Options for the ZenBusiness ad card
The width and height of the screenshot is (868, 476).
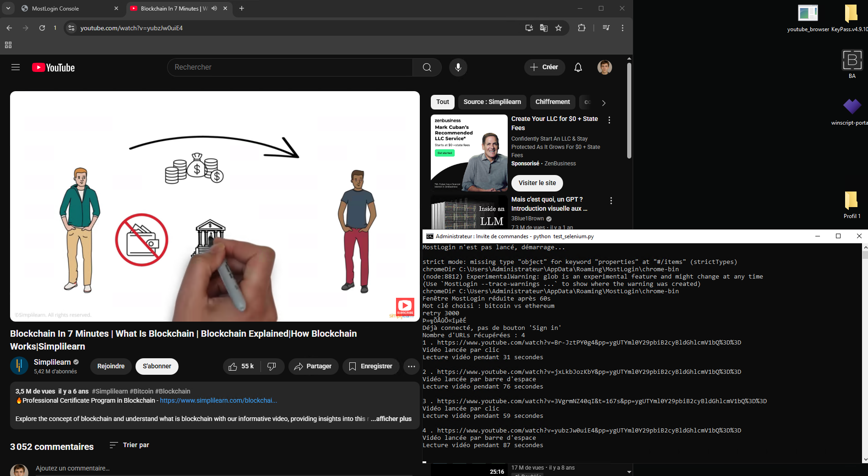(609, 120)
